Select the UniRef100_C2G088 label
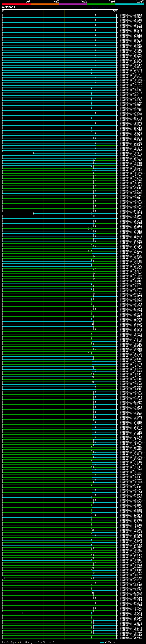The width and height of the screenshot is (146, 644). coord(131,143)
